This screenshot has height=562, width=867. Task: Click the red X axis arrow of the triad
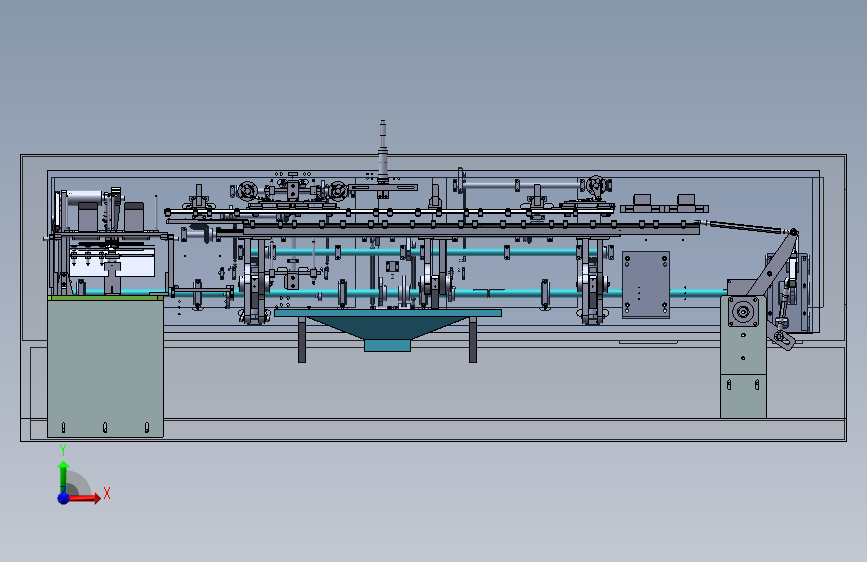tap(85, 498)
